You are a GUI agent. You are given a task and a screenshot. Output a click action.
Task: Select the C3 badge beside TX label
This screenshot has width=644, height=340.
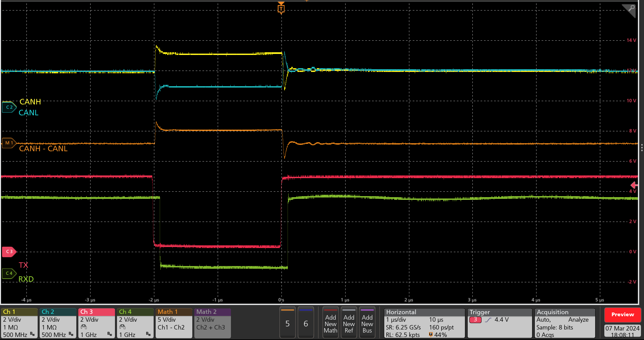8,251
